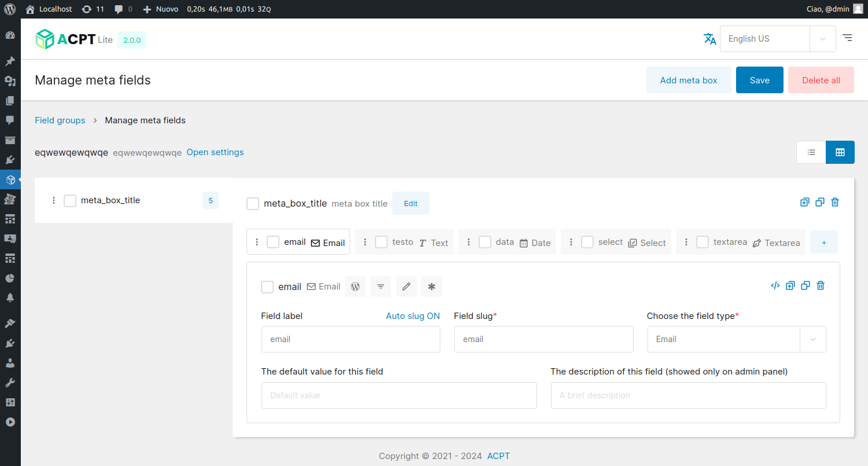
Task: Check the meta_box_title checkbox in left sidebar
Action: click(x=70, y=201)
